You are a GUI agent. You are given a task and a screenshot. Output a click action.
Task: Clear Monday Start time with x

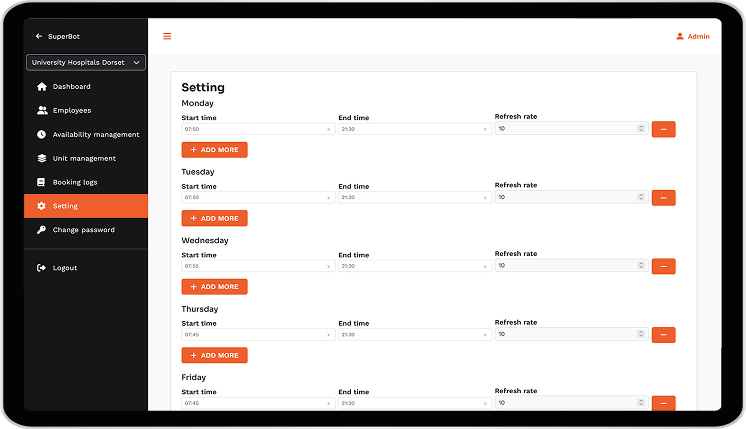(328, 129)
